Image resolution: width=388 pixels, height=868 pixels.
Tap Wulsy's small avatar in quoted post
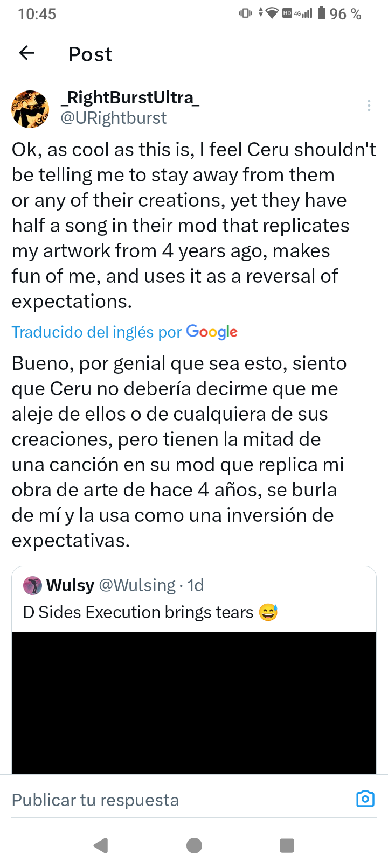32,585
